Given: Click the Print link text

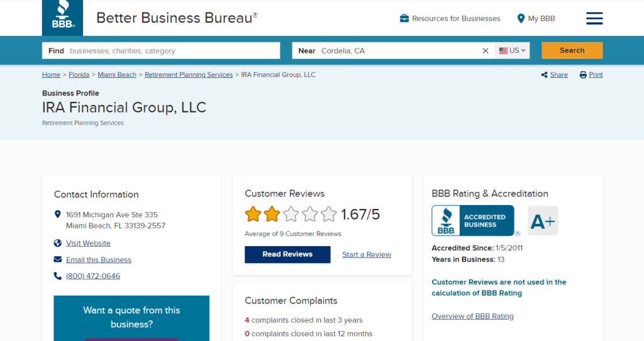Looking at the screenshot, I should (x=596, y=75).
